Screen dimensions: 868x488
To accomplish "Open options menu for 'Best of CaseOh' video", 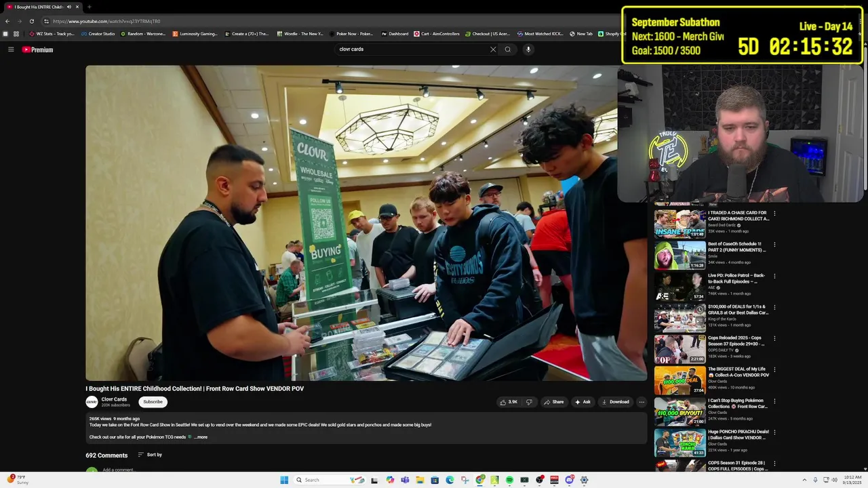I will tap(774, 245).
